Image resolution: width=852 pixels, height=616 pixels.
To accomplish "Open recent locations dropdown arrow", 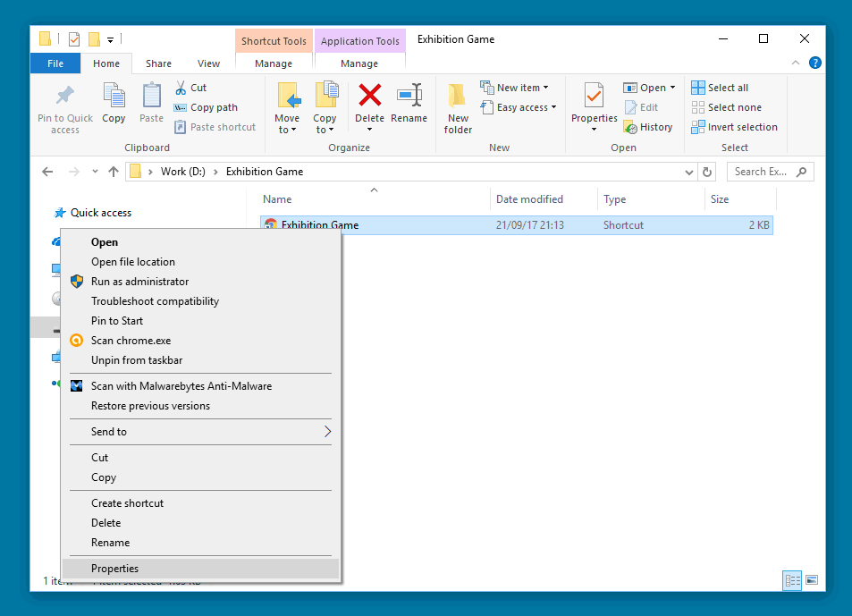I will tap(95, 172).
